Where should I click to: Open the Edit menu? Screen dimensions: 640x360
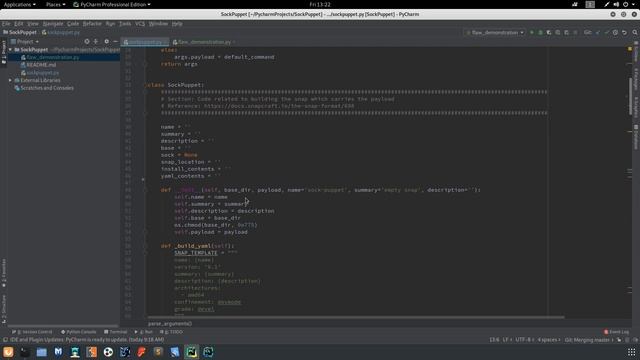click(19, 24)
